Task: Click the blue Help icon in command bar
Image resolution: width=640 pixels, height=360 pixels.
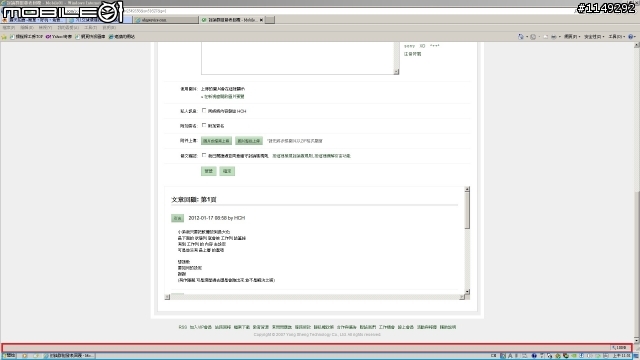Action: click(631, 37)
